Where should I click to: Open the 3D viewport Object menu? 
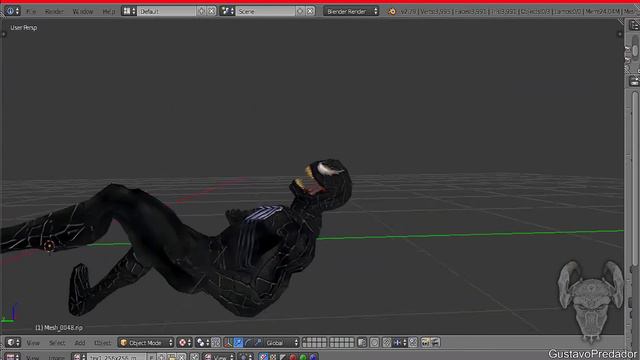(102, 343)
